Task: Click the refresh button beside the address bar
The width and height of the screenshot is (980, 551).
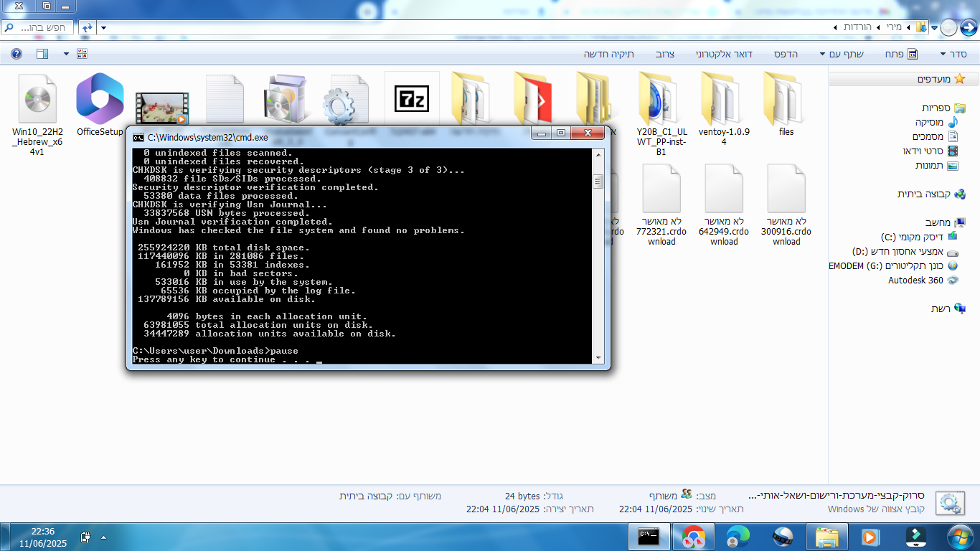Action: [87, 27]
